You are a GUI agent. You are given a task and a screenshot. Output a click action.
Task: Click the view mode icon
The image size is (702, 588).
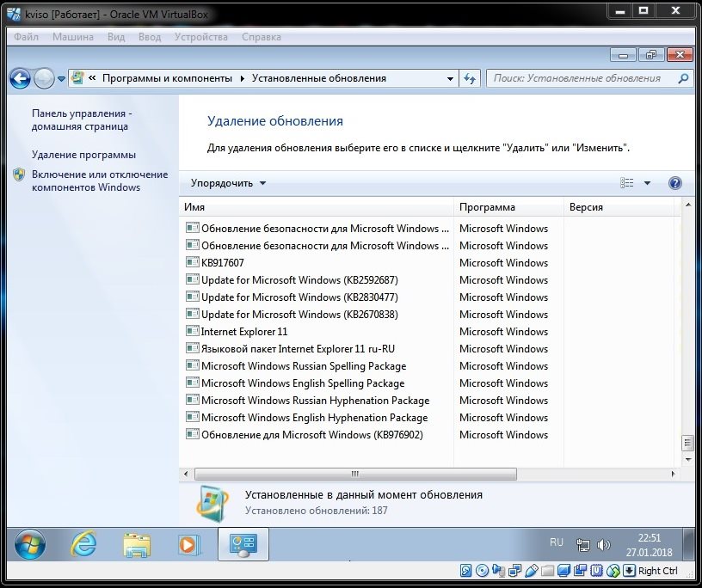pos(627,182)
